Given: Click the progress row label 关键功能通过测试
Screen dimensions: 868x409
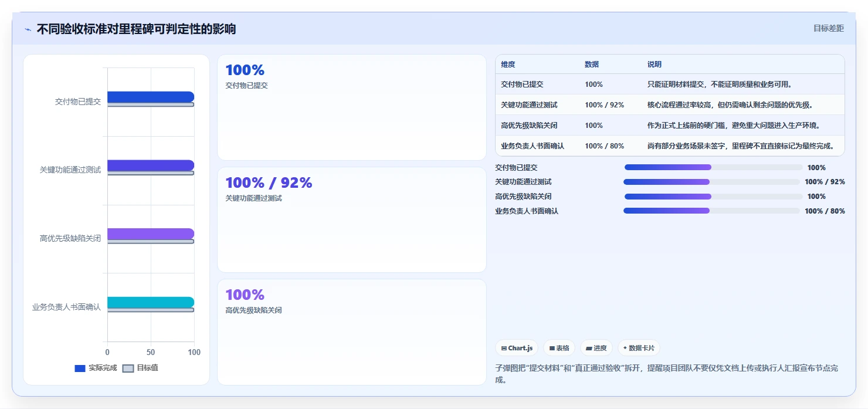Looking at the screenshot, I should pyautogui.click(x=523, y=182).
